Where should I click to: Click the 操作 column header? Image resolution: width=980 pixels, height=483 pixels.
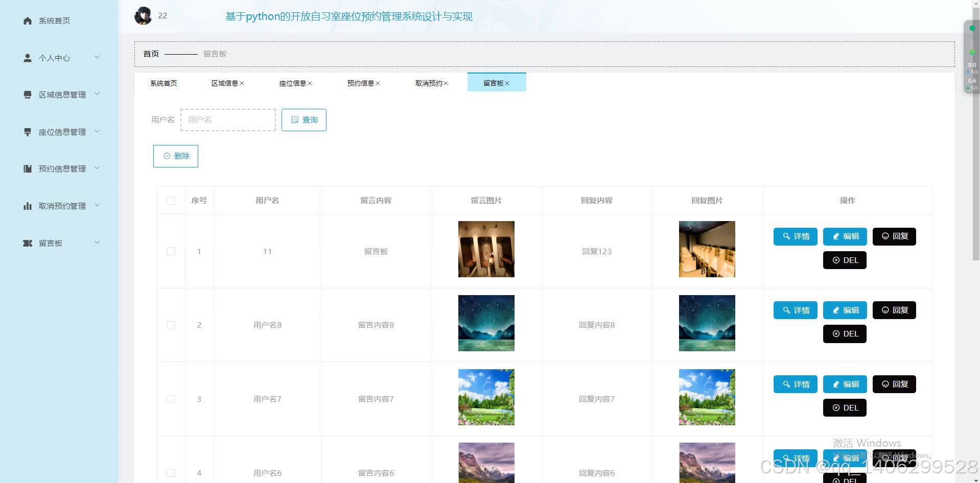click(x=848, y=201)
